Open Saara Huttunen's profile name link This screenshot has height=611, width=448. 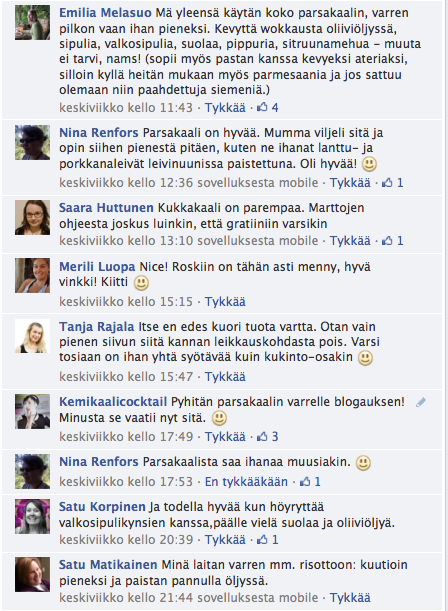[x=106, y=208]
